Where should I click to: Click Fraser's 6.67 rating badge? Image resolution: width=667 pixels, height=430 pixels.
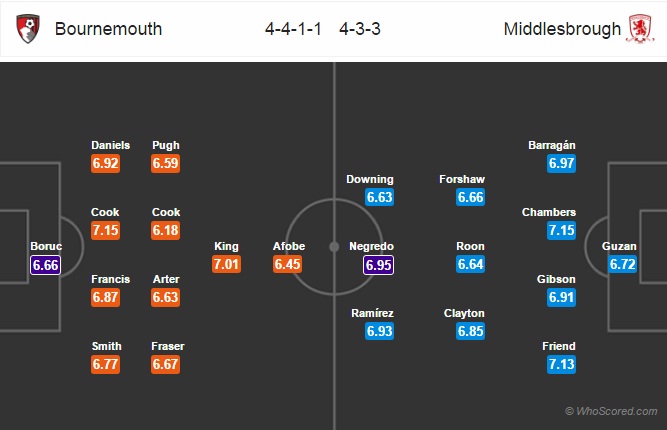coord(165,364)
